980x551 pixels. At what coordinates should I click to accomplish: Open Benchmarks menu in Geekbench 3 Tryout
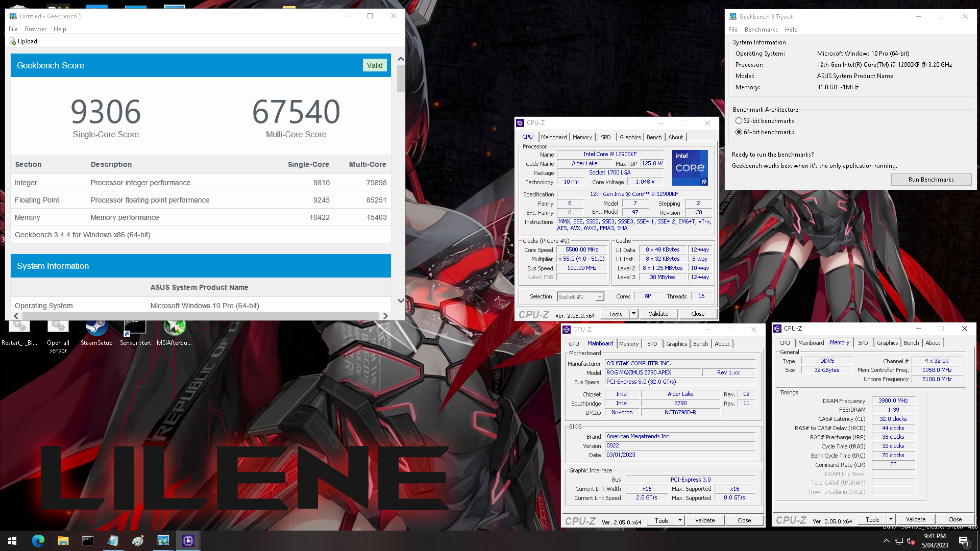point(761,30)
